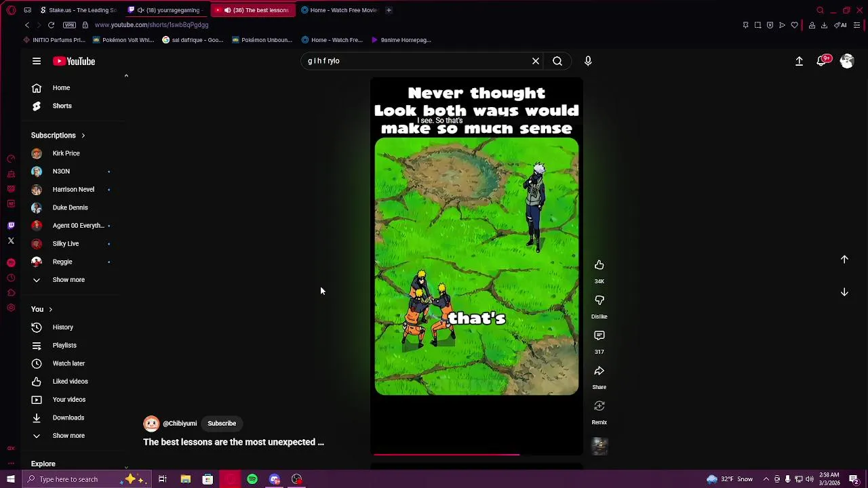This screenshot has width=868, height=488.
Task: Open the upload/create icon in YouTube header
Action: pos(799,61)
